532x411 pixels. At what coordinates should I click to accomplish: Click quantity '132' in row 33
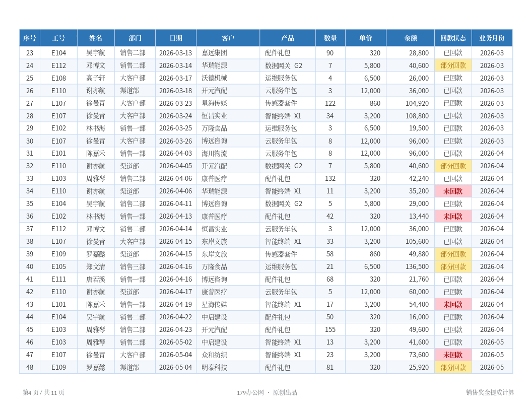click(x=330, y=179)
